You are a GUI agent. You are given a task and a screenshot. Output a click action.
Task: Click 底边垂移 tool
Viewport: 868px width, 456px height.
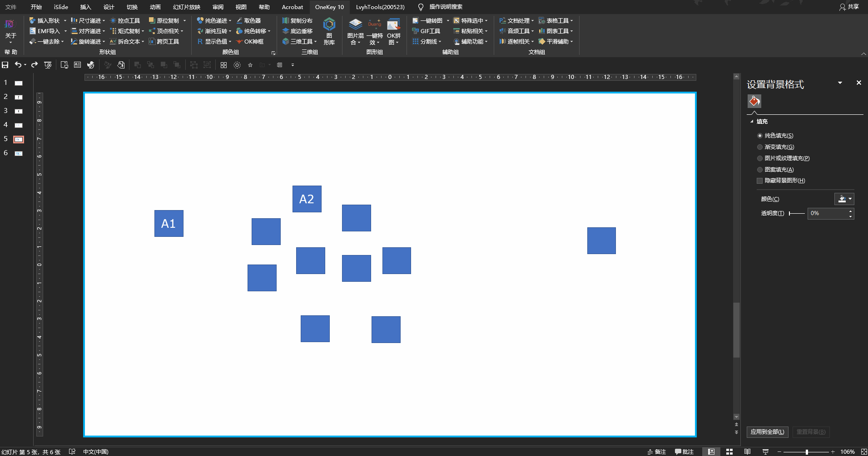[x=297, y=31]
